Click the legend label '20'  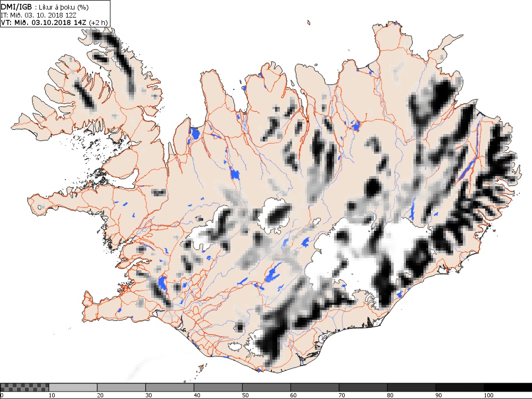101,395
